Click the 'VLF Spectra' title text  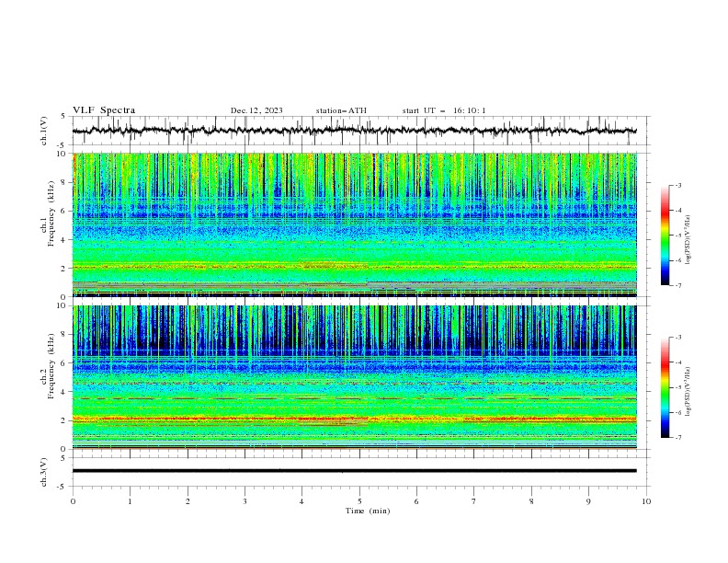point(104,110)
